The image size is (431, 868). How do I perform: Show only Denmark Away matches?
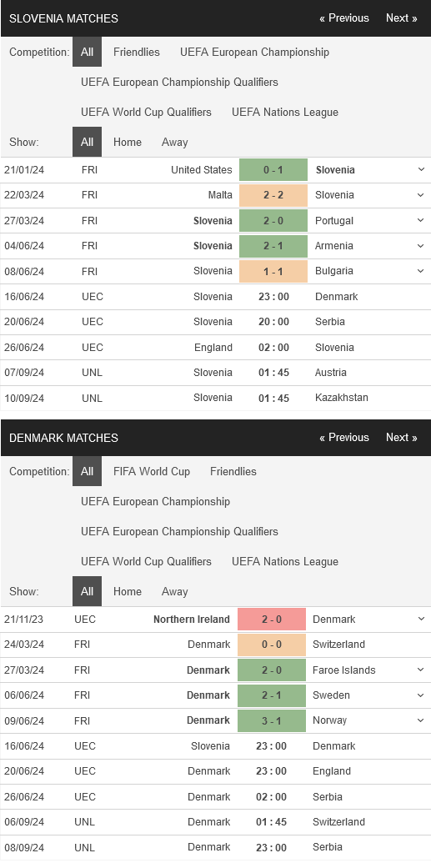coord(175,591)
